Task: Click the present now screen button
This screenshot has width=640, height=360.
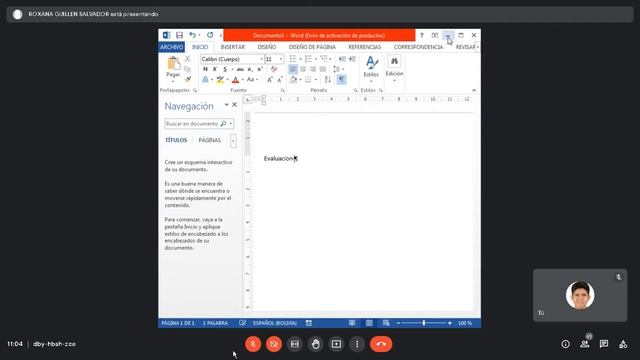Action: (336, 344)
